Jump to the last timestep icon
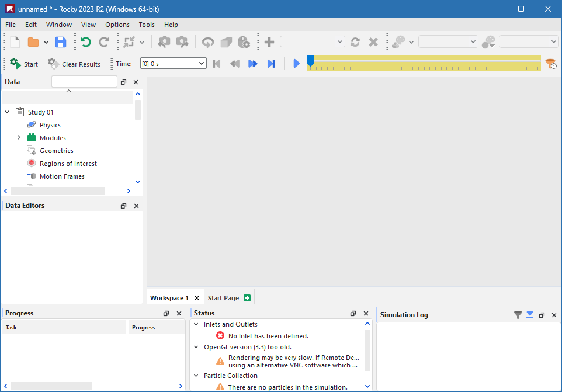562x392 pixels. pos(271,64)
